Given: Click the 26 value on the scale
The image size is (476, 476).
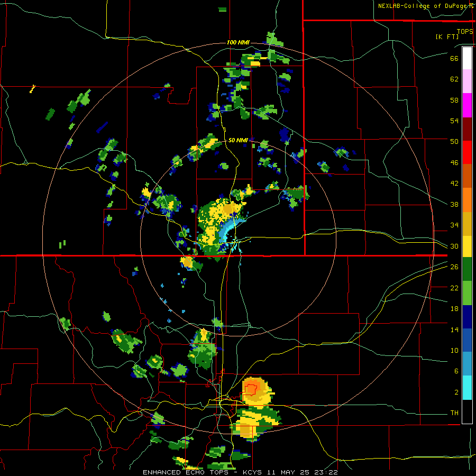Looking at the screenshot, I should [x=454, y=267].
